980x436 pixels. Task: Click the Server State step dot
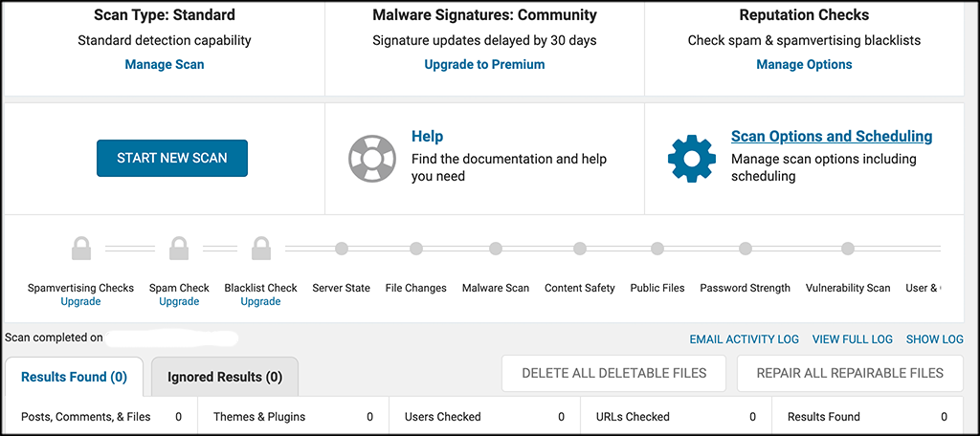342,249
